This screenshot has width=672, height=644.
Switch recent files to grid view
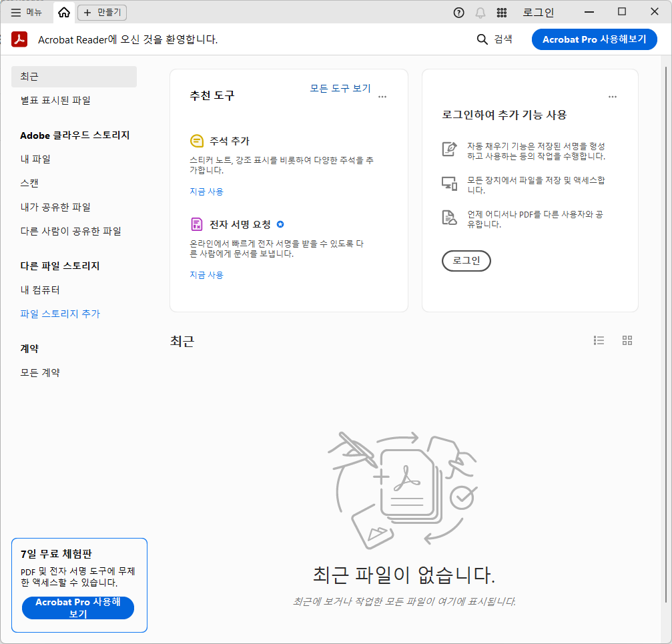(627, 340)
